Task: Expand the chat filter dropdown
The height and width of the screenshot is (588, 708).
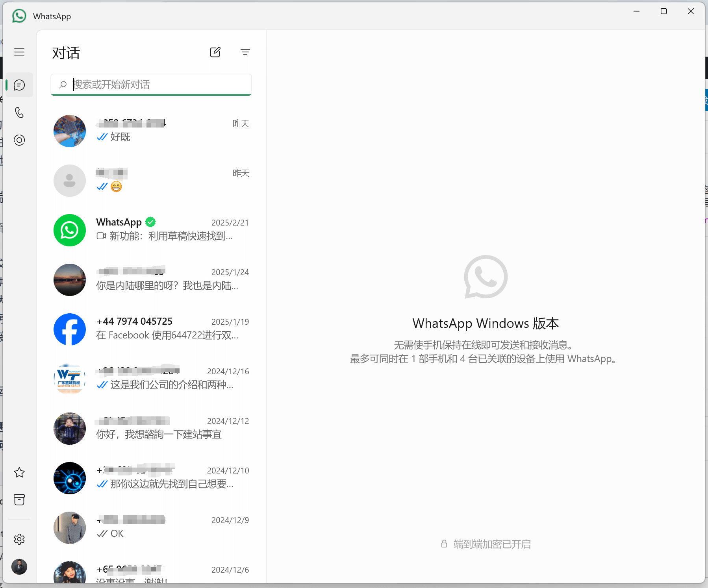Action: coord(245,52)
